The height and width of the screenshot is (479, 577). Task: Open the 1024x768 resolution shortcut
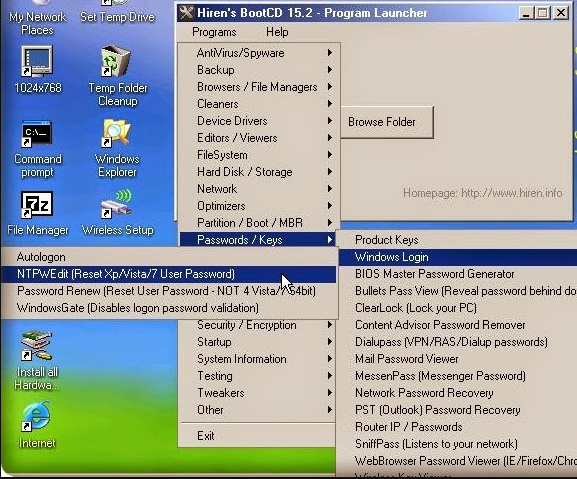pos(38,69)
